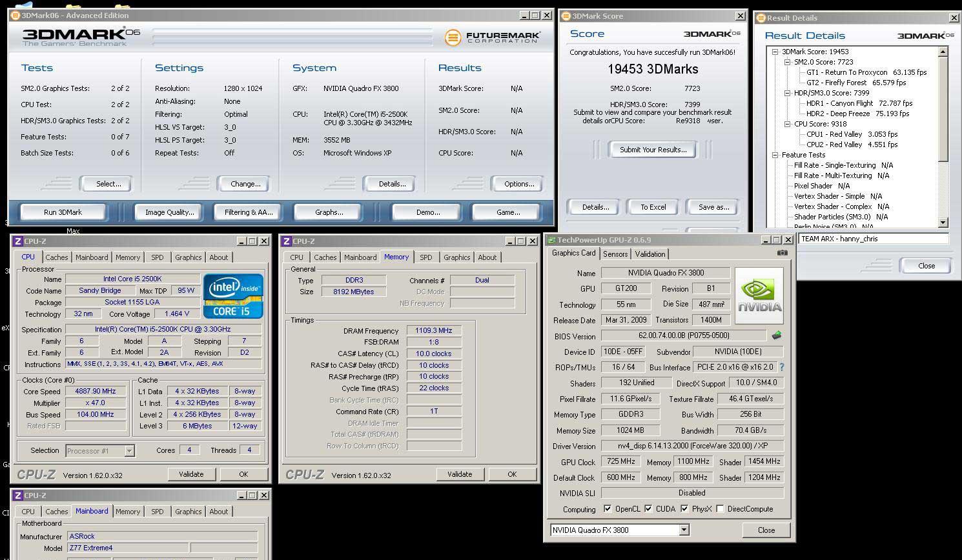Viewport: 962px width, 560px height.
Task: Click Validate in CPU-Z CPU window
Action: (190, 474)
